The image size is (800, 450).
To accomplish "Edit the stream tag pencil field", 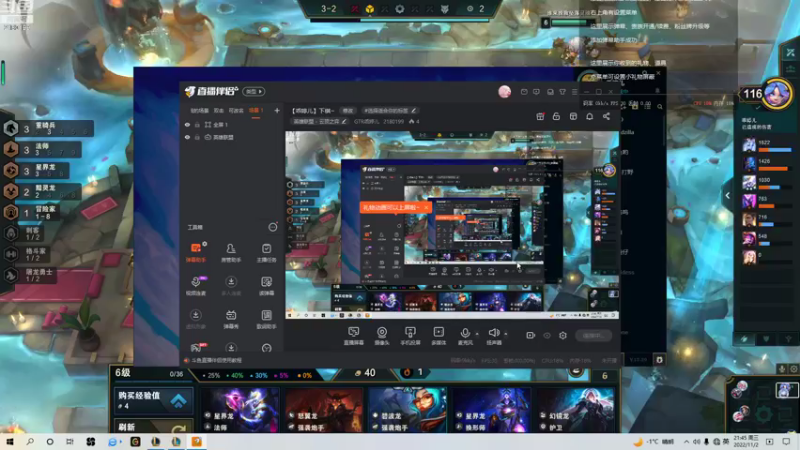I will (x=390, y=111).
